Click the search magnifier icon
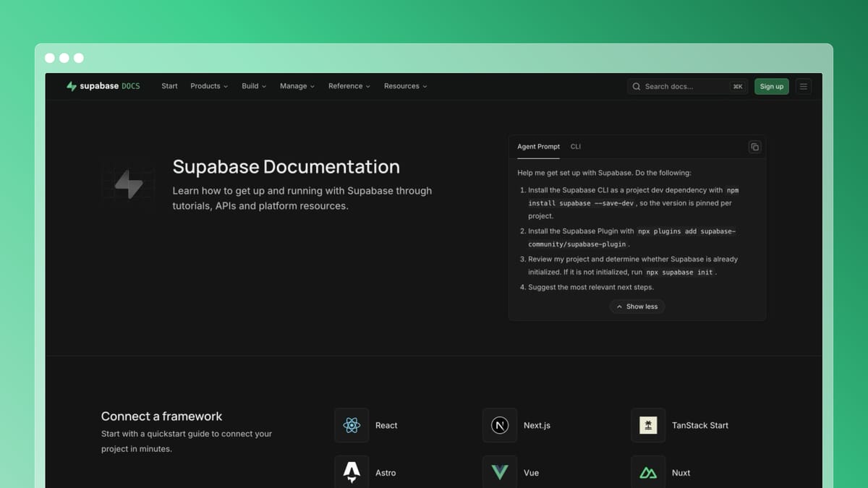The height and width of the screenshot is (488, 868). (x=637, y=86)
